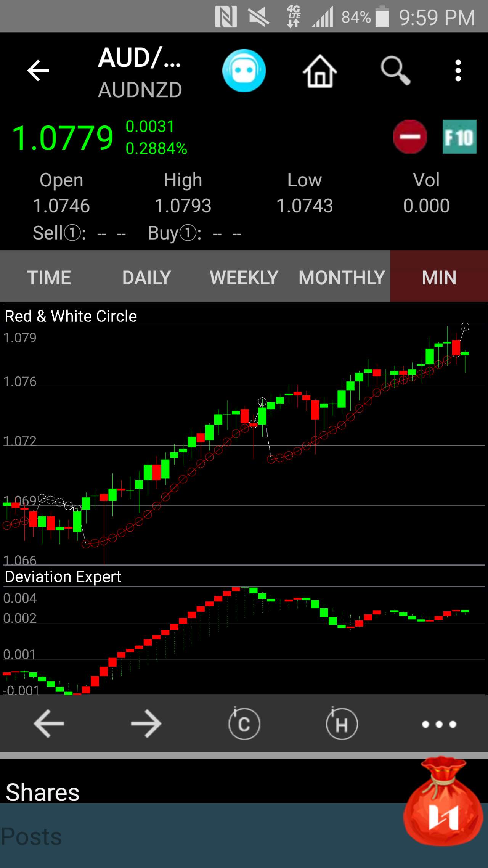
Task: Open the three-dot overflow menu at top
Action: 458,71
